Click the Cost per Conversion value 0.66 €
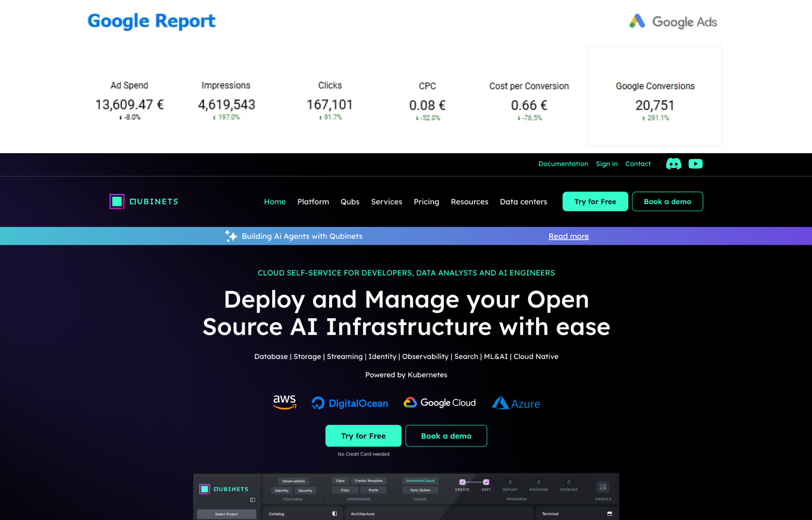The image size is (812, 520). [529, 105]
